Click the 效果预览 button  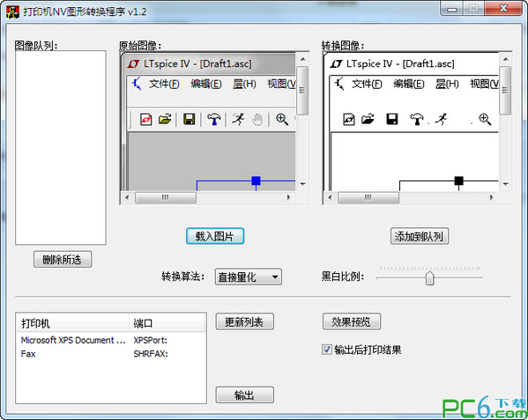tap(352, 321)
